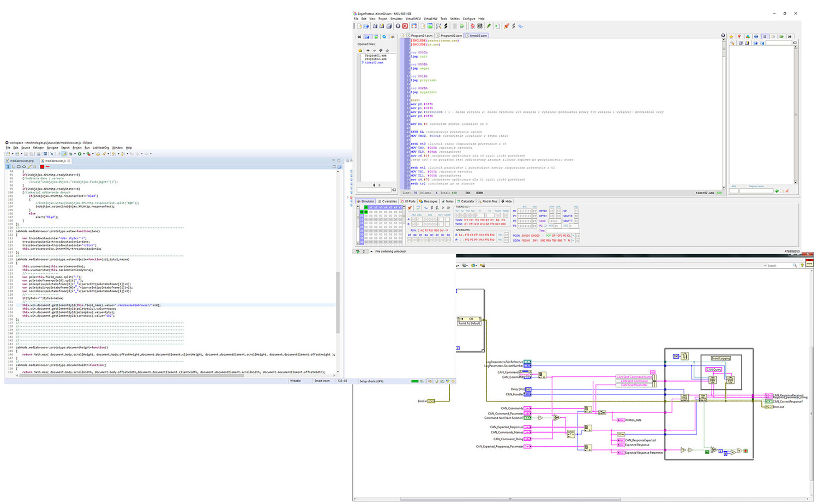818x504 pixels.
Task: Click move-to-top arrow above Opened Files list
Action: pyautogui.click(x=381, y=50)
